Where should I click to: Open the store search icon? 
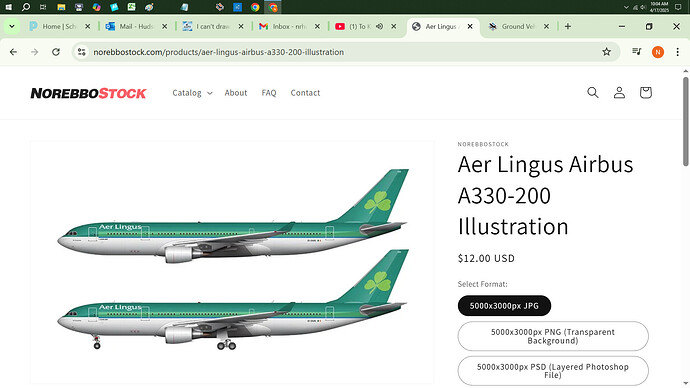pyautogui.click(x=593, y=92)
